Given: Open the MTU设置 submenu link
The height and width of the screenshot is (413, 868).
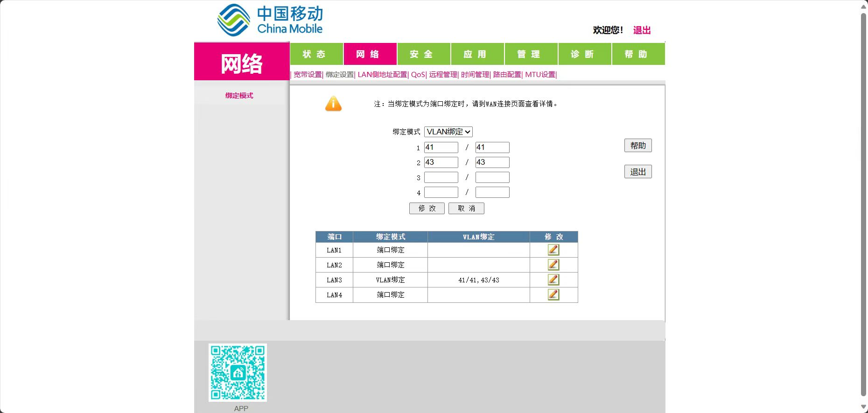Looking at the screenshot, I should (540, 75).
